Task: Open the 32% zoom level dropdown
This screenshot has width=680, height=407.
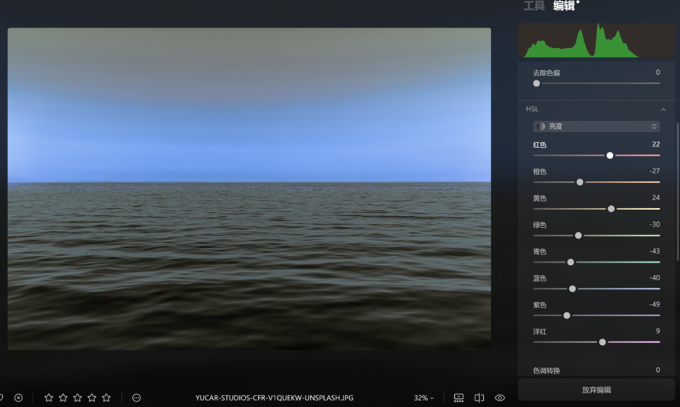Action: (424, 398)
